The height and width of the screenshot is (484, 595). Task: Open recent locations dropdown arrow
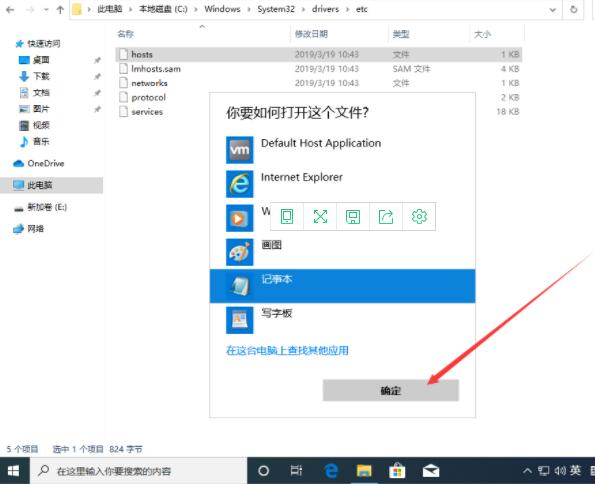(46, 9)
